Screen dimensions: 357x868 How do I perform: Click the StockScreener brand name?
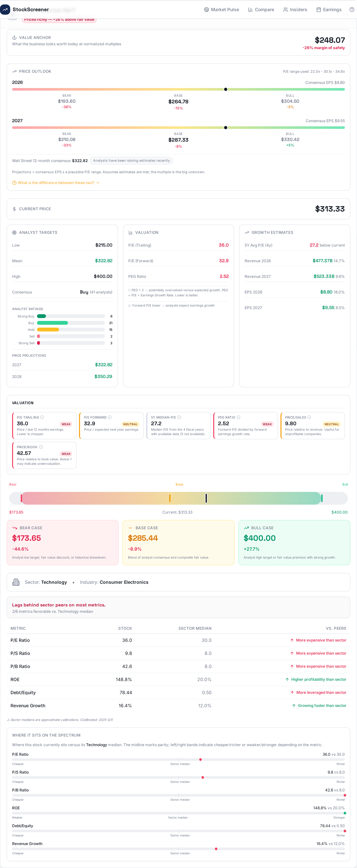coord(31,9)
